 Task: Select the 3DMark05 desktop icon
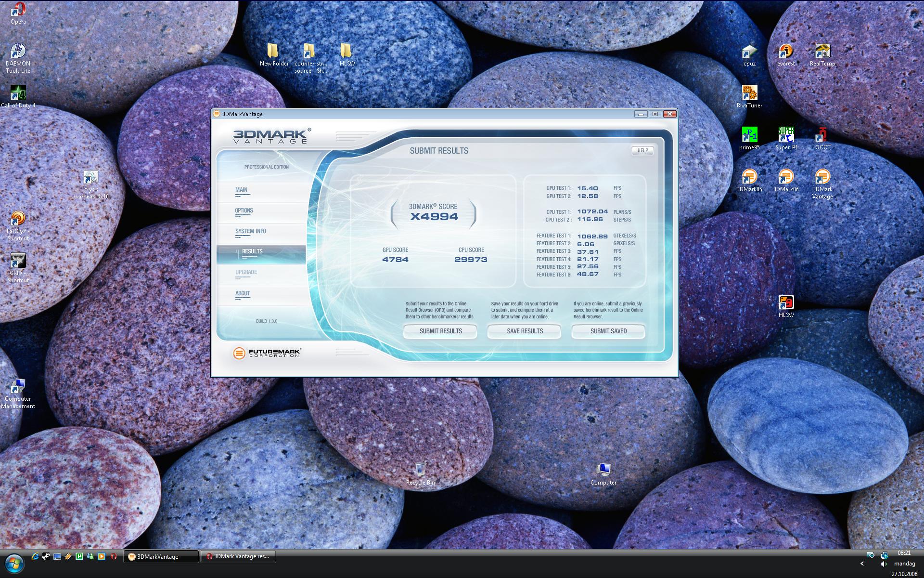(x=749, y=180)
